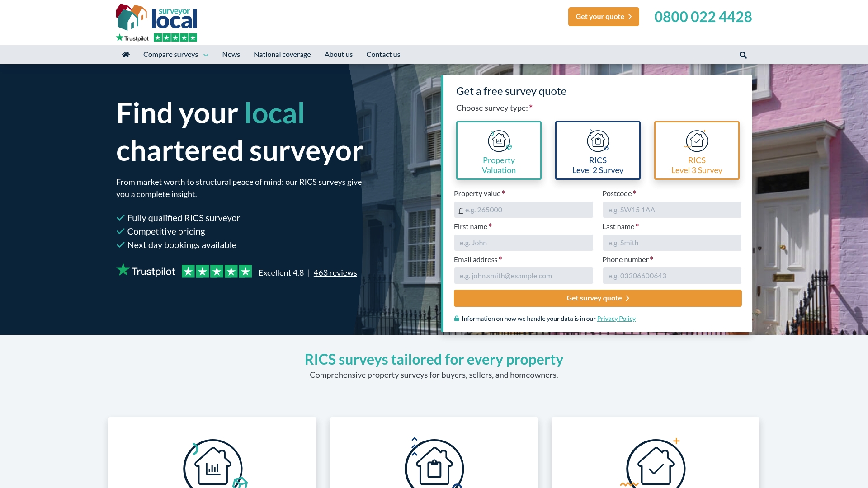Click the Level 2 survey clipboard-house card icon
Image resolution: width=868 pixels, height=488 pixels.
pos(434,463)
